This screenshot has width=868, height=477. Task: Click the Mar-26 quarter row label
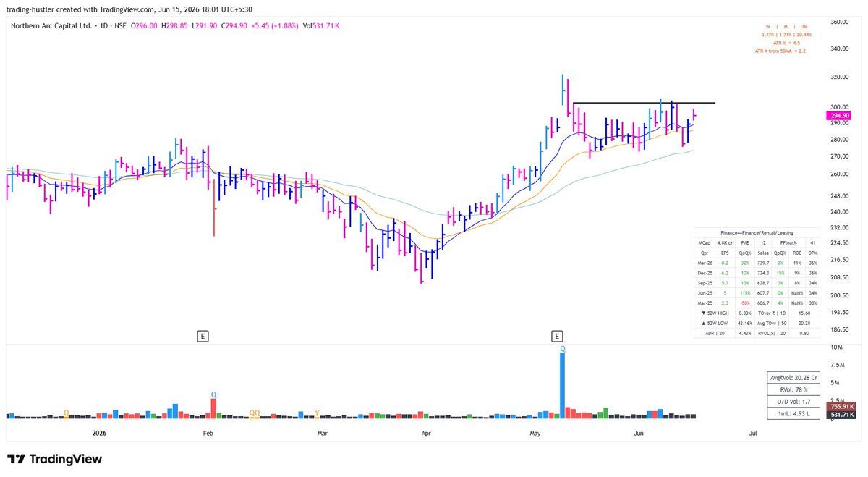pos(705,263)
